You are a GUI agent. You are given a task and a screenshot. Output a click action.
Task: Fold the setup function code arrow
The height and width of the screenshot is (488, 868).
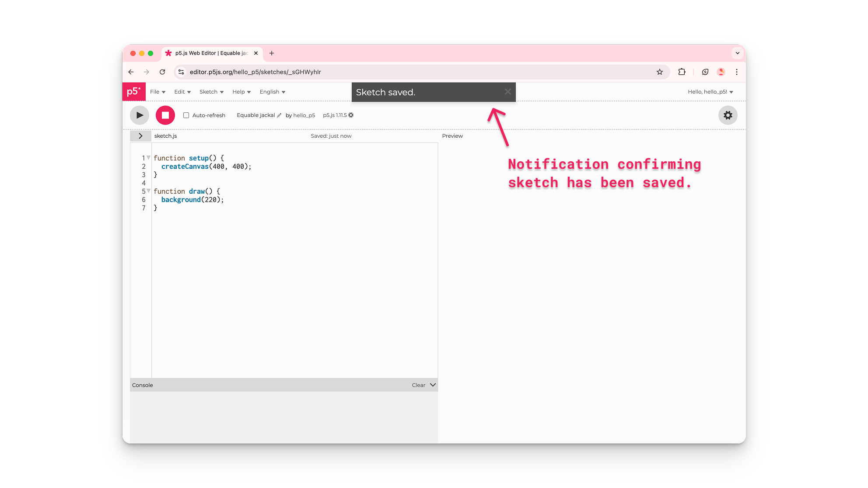149,157
